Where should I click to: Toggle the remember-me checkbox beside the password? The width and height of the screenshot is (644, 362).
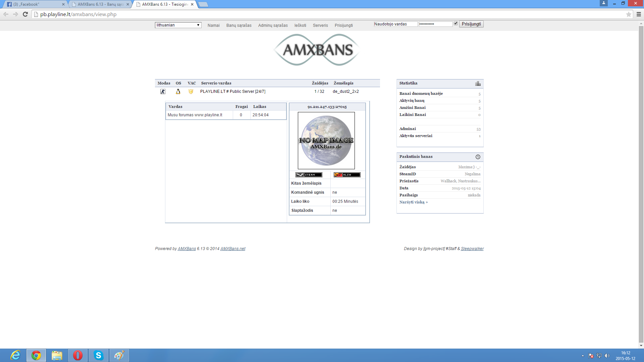(x=456, y=23)
